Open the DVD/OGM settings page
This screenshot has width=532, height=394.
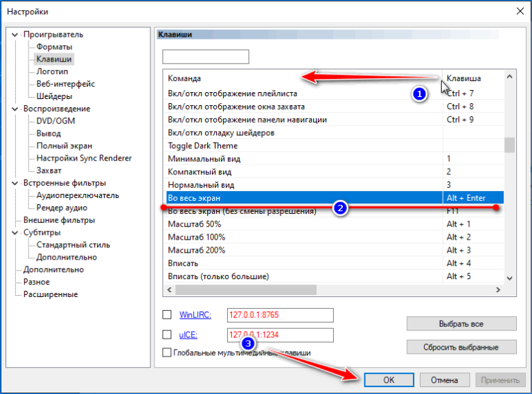click(55, 121)
